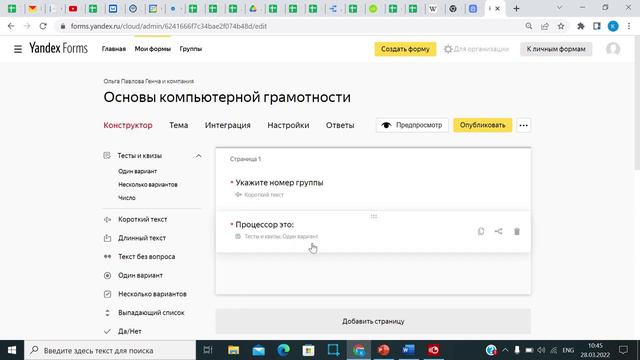Switch to the Wikipedia browser tab
Viewport: 640px width, 360px height.
point(433,9)
